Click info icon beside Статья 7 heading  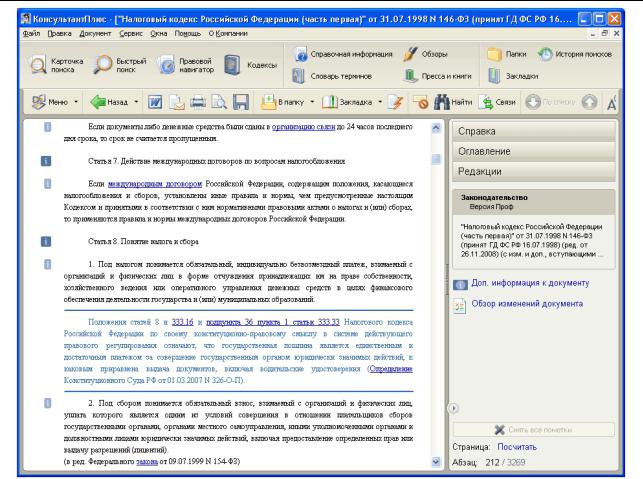click(x=46, y=161)
